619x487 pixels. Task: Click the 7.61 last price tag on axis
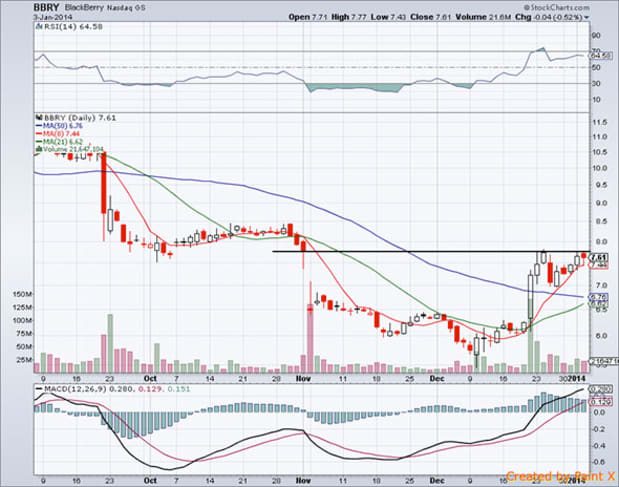[599, 257]
